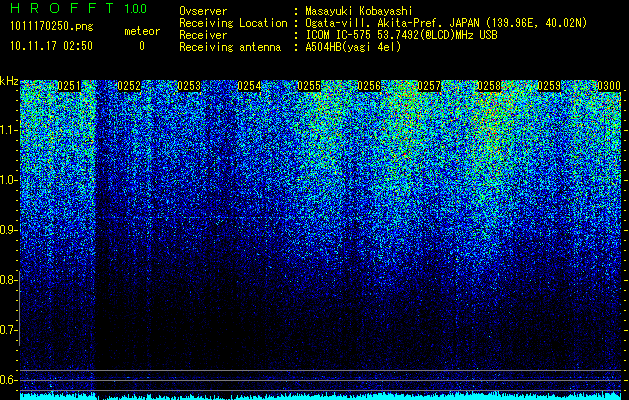629x400 pixels.
Task: Click the meteor count label
Action: tap(142, 31)
